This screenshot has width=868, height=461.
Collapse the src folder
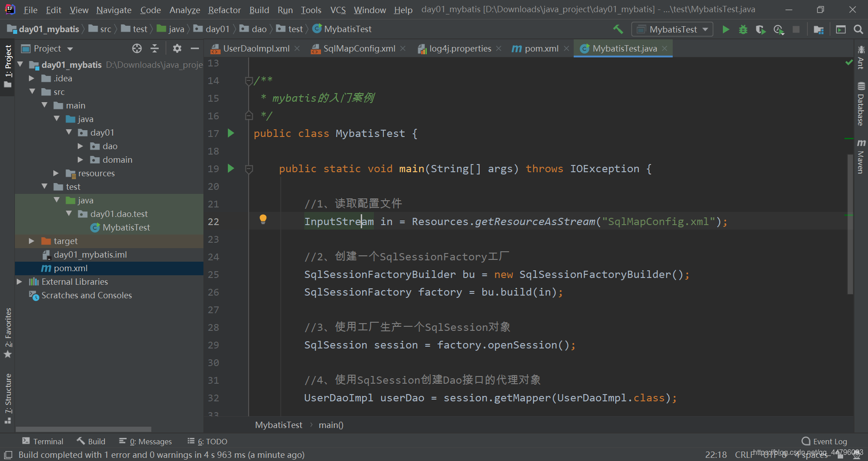[32, 92]
